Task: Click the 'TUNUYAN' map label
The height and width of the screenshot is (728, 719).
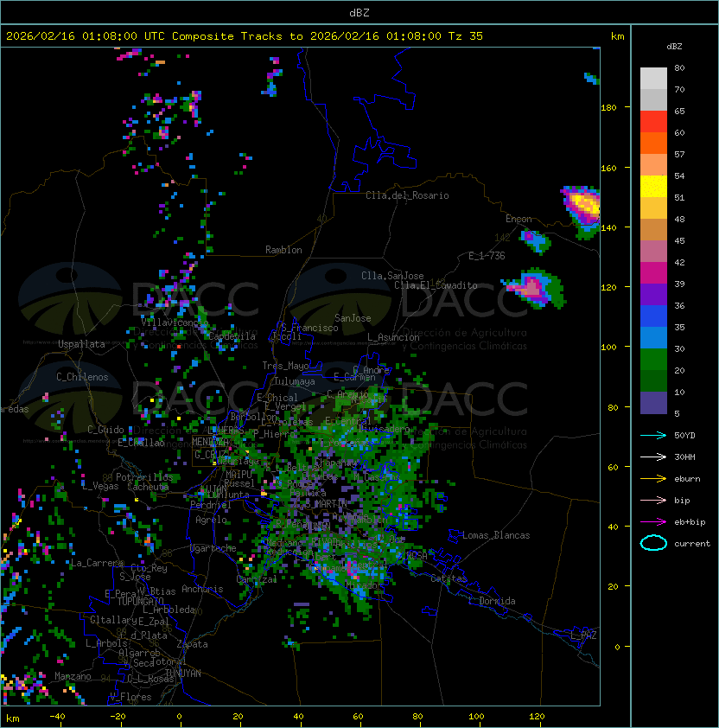Action: [183, 674]
